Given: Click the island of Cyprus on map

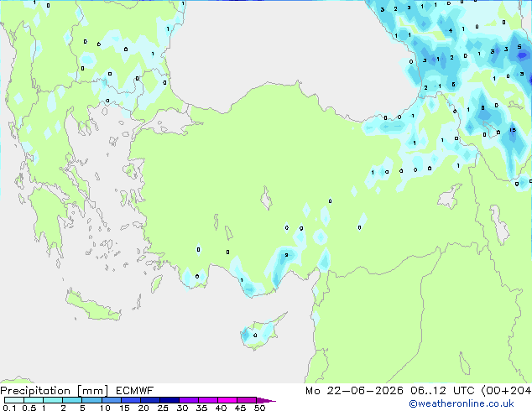Looking at the screenshot, I should coord(262,332).
